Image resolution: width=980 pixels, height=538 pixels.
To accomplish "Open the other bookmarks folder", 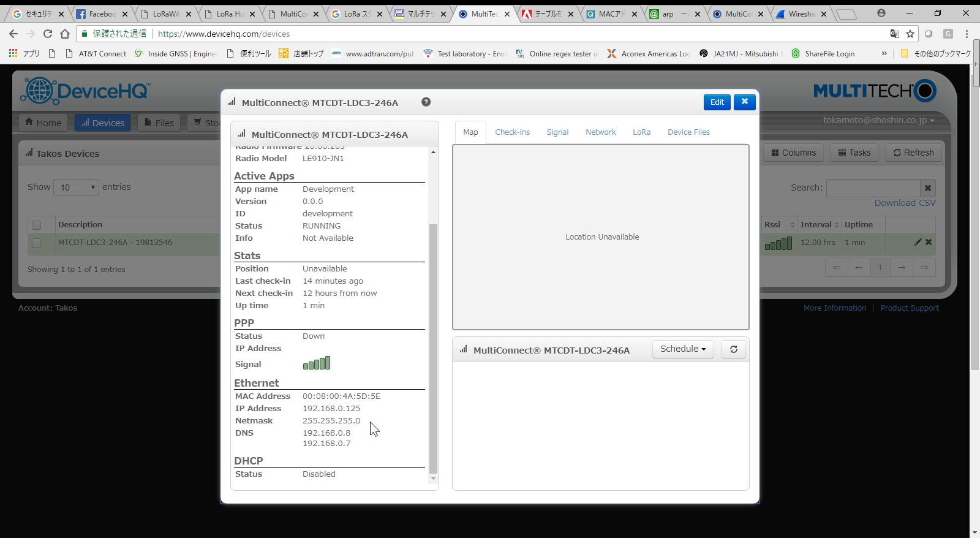I will click(935, 54).
